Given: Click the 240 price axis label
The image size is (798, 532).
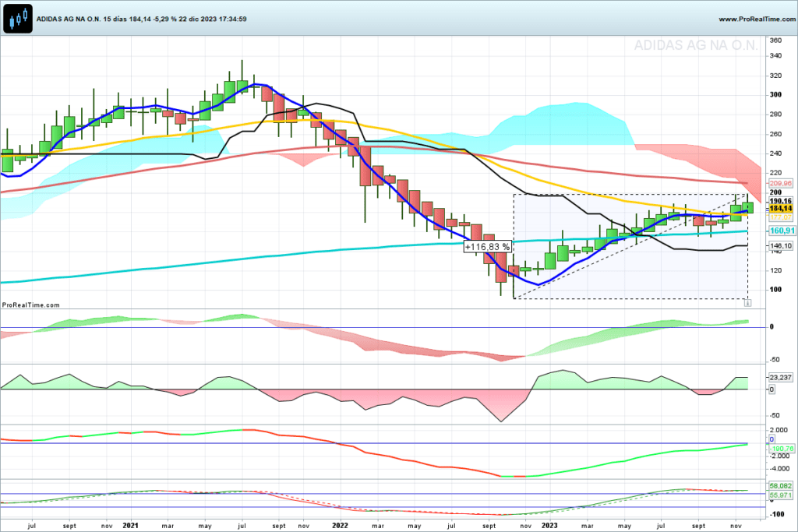Looking at the screenshot, I should pyautogui.click(x=775, y=153).
